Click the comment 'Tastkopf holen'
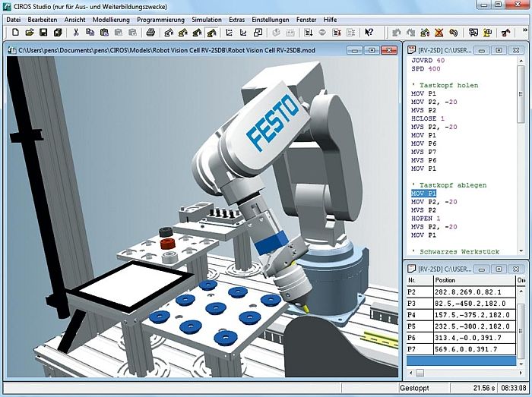Screen dimensions: 532x397 (x=445, y=85)
